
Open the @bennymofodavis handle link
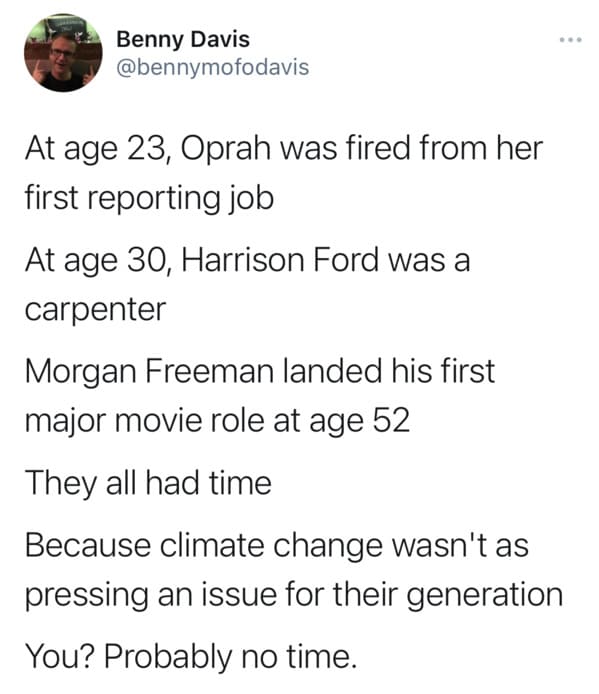213,67
